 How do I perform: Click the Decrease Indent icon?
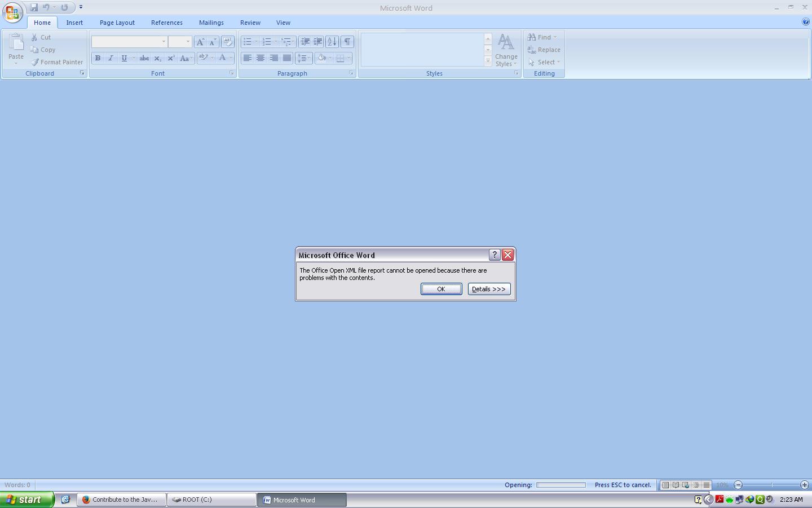pos(305,42)
